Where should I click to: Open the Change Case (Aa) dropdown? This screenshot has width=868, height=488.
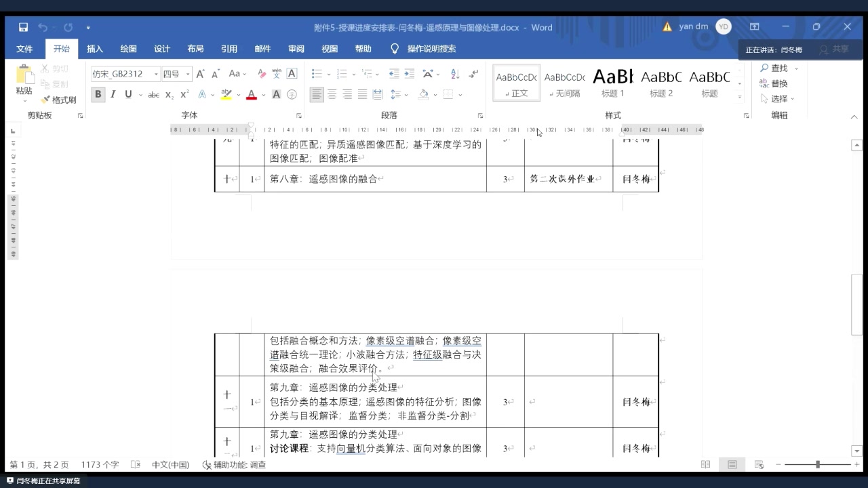pyautogui.click(x=238, y=74)
